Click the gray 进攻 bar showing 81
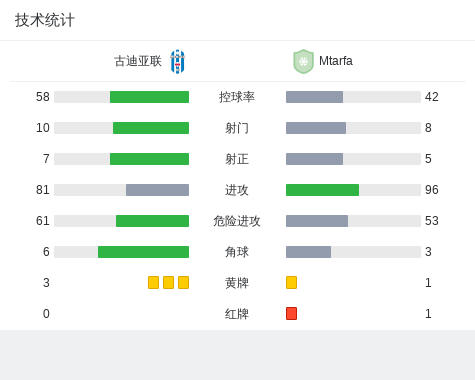This screenshot has height=380, width=475. [x=157, y=190]
